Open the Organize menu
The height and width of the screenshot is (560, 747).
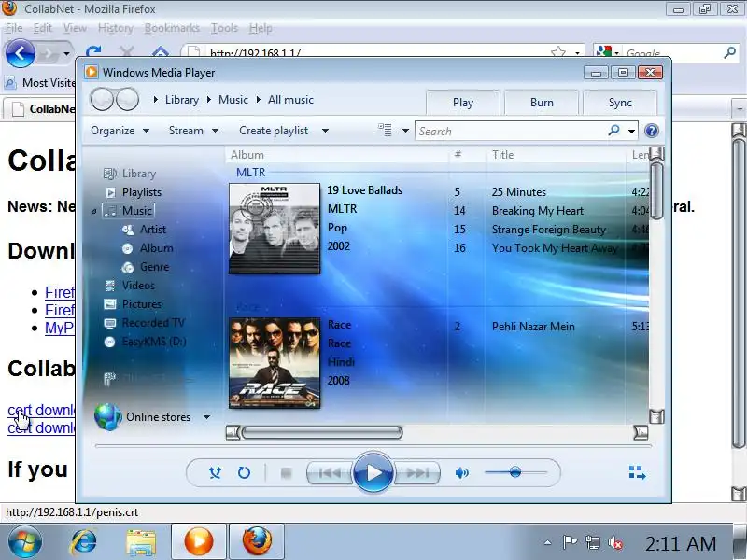click(x=120, y=131)
